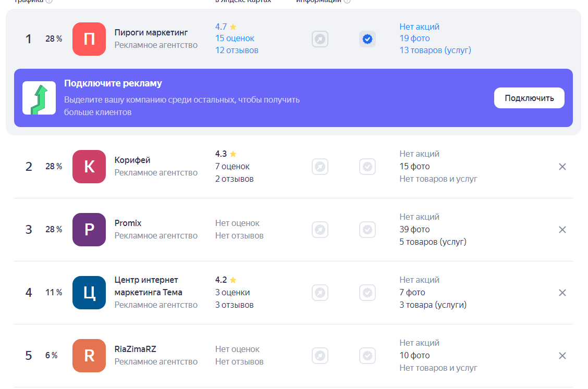588x389 pixels.
Task: Click the Центр интернет маркетинга Тема name
Action: tap(148, 286)
